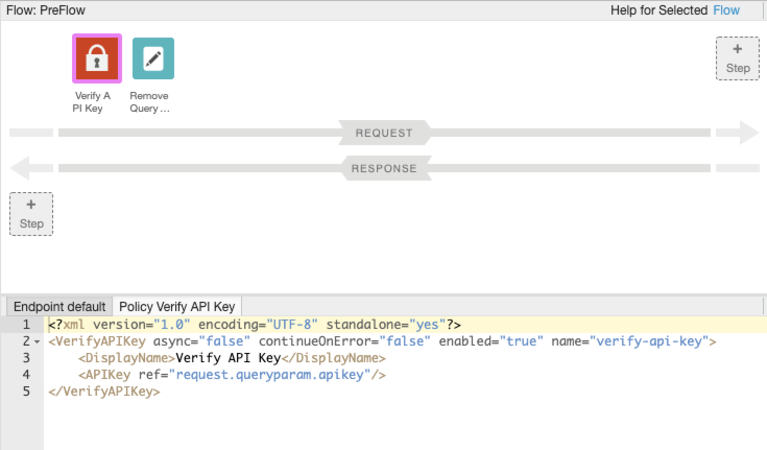Click the request.queryparam.apikey ref value

[269, 375]
